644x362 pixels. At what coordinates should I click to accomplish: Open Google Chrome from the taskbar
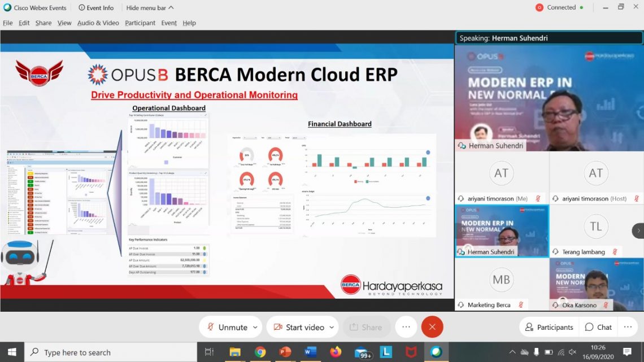(260, 352)
